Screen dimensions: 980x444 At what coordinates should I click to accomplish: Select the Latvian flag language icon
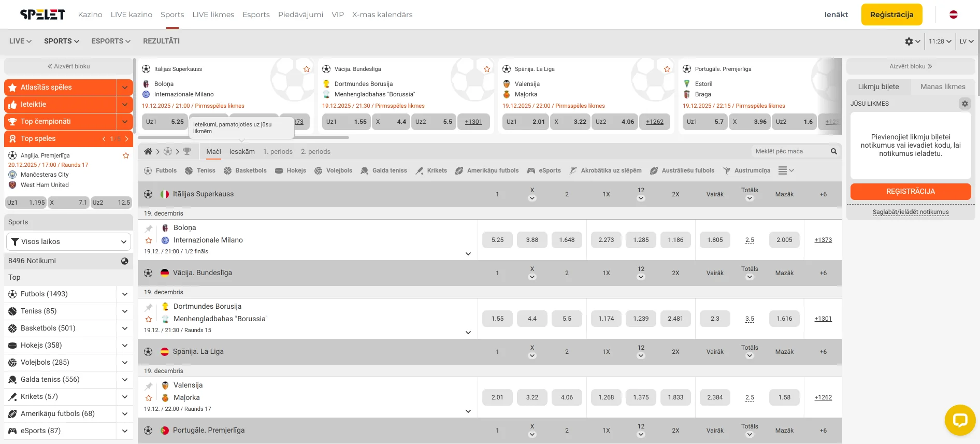tap(953, 15)
